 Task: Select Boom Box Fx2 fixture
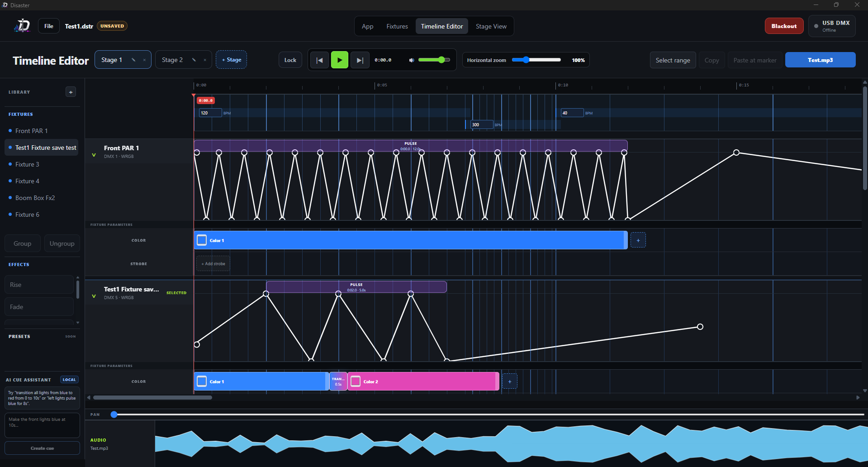(42, 198)
